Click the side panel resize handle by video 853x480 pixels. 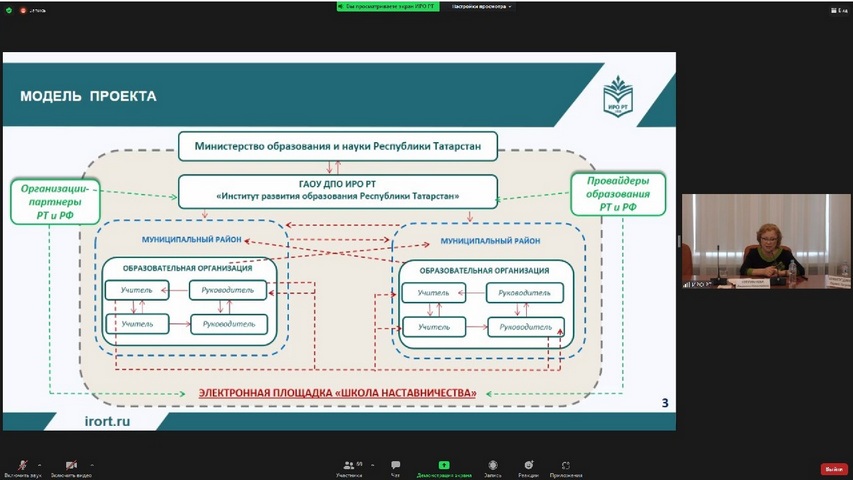coord(679,241)
